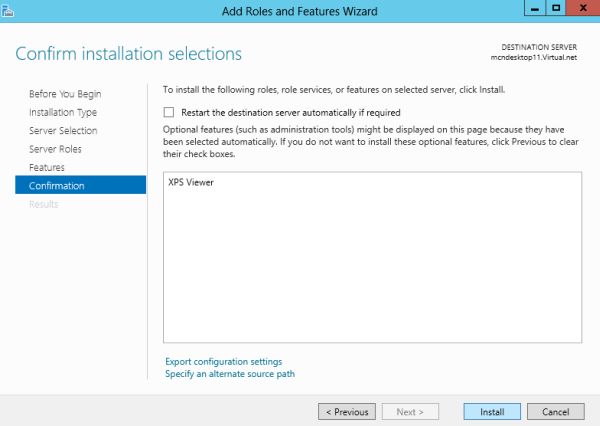Image resolution: width=600 pixels, height=426 pixels.
Task: Open the Installation Type step
Action: point(63,112)
